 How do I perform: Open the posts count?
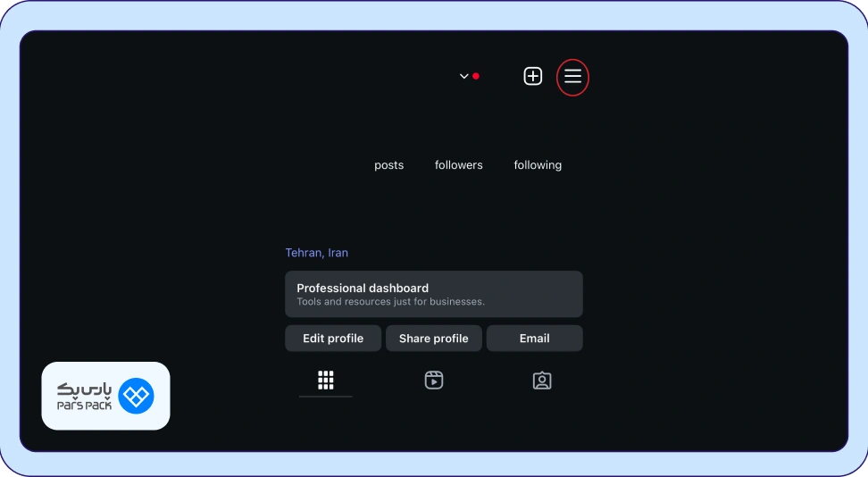(x=388, y=165)
